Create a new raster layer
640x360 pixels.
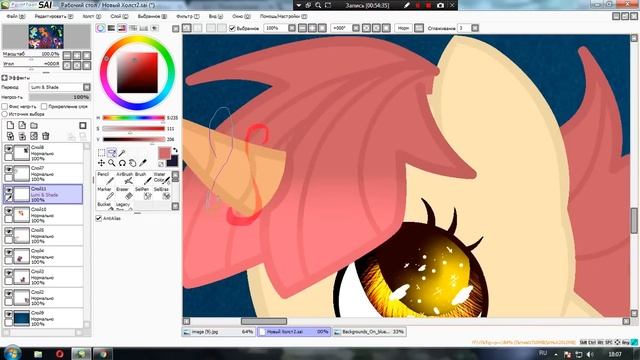point(11,126)
